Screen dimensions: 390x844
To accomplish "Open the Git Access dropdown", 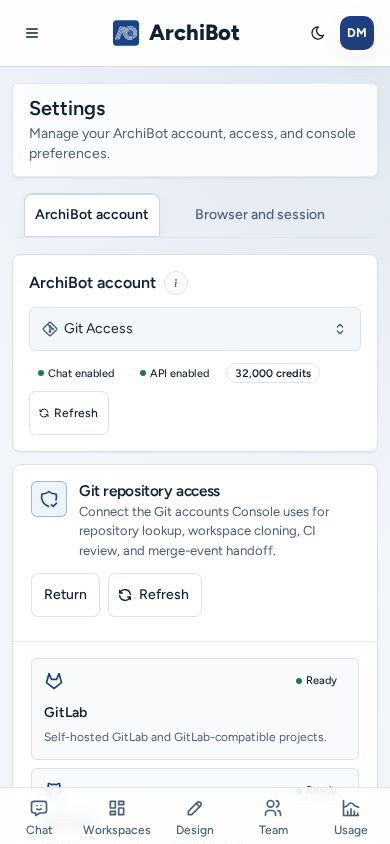I will point(195,329).
